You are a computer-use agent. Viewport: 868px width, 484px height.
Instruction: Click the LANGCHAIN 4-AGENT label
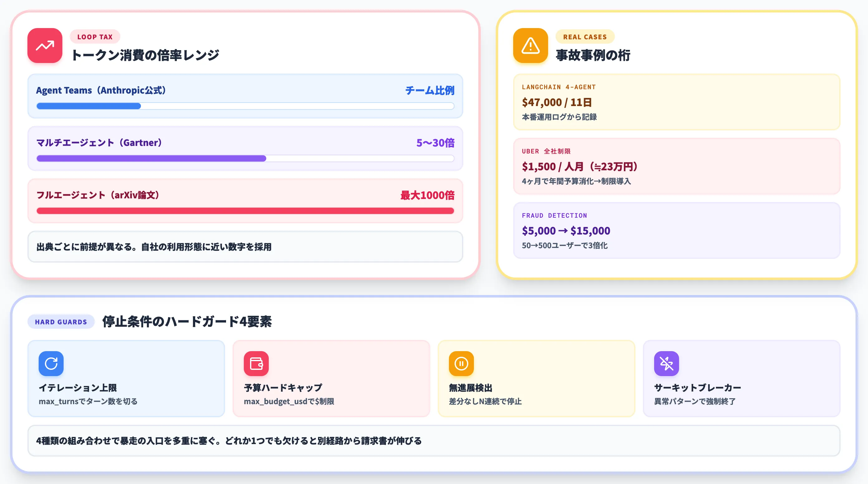(x=559, y=87)
